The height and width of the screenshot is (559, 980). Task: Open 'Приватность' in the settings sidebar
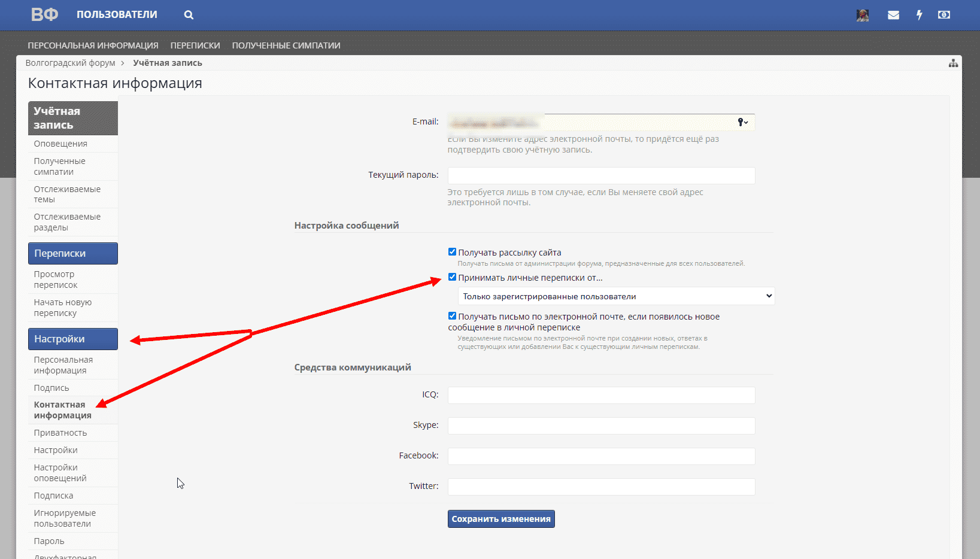(x=60, y=433)
